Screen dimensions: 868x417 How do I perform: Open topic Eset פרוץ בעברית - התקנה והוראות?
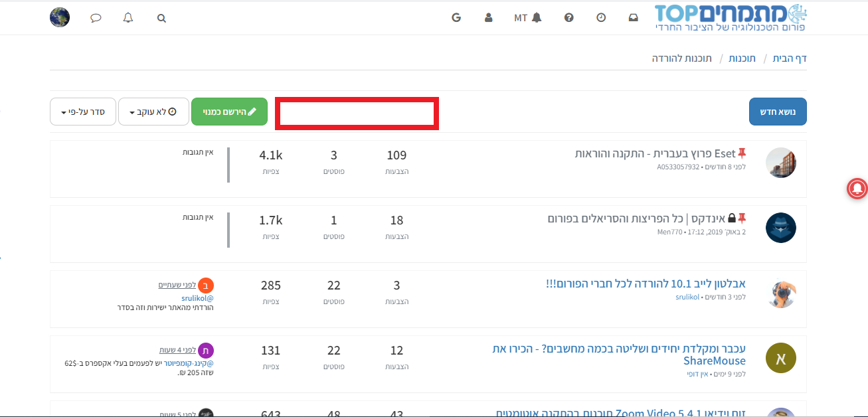(655, 154)
